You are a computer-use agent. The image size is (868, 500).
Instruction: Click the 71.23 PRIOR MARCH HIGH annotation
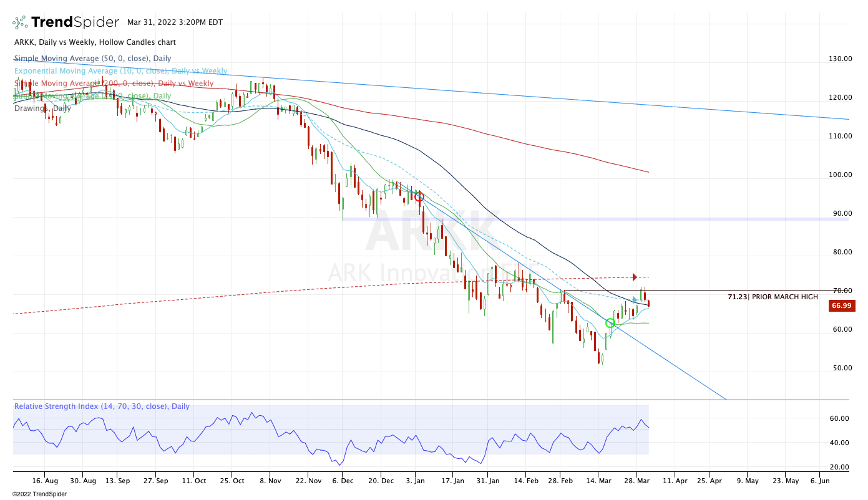coord(773,297)
